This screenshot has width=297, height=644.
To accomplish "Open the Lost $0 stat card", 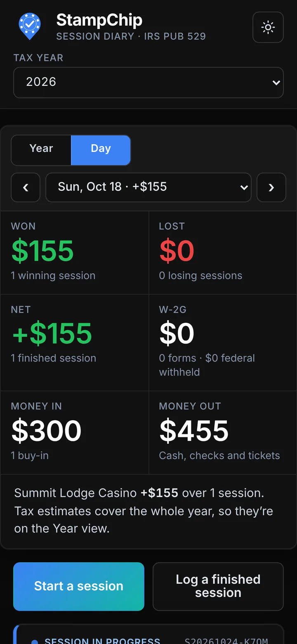I will pos(223,253).
